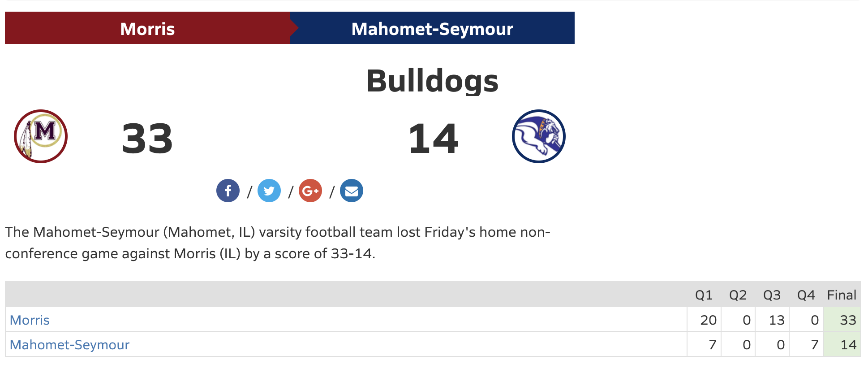The image size is (868, 365).
Task: Select the Mahomet-Seymour header tab
Action: pyautogui.click(x=432, y=28)
